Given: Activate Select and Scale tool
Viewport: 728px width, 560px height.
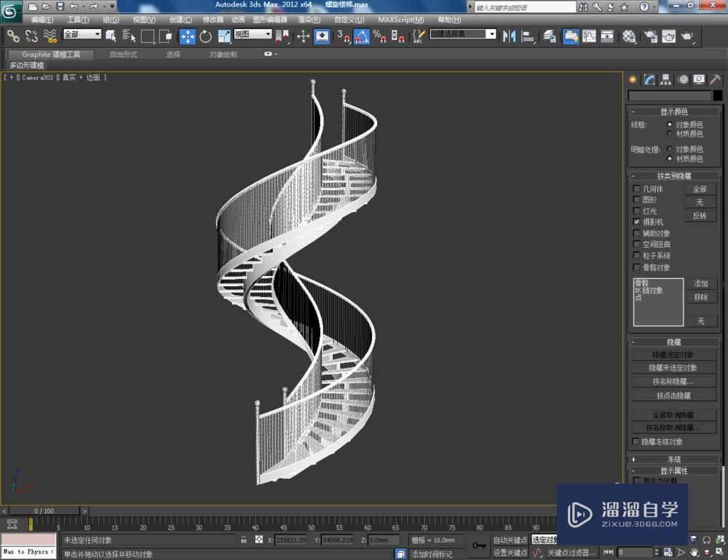Looking at the screenshot, I should (x=223, y=36).
